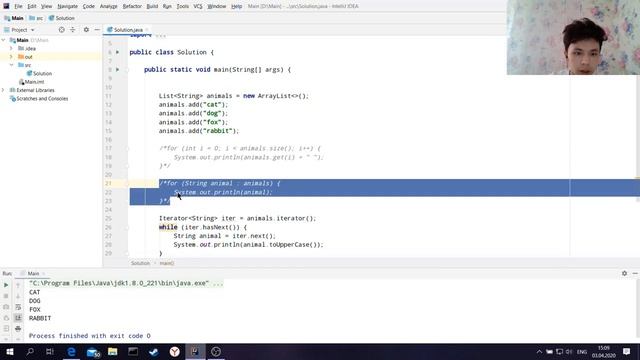Click the src breadcrumb in navigation bar
Viewport: 640px width, 360px height.
(x=36, y=18)
